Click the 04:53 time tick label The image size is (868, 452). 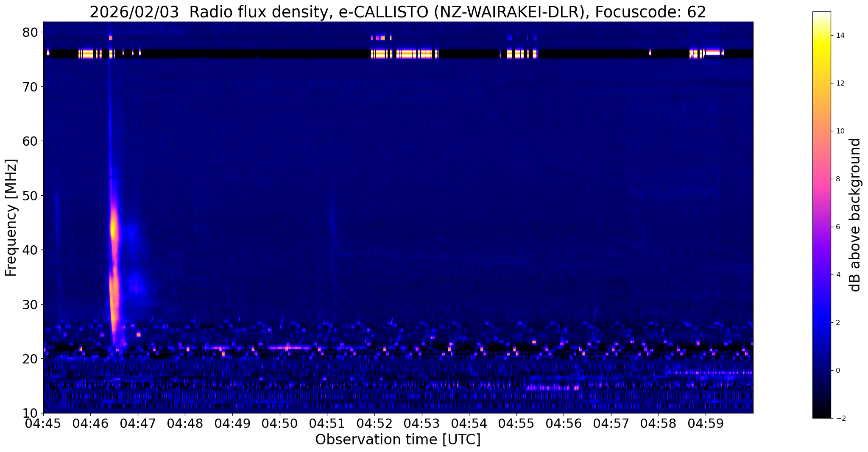point(421,423)
